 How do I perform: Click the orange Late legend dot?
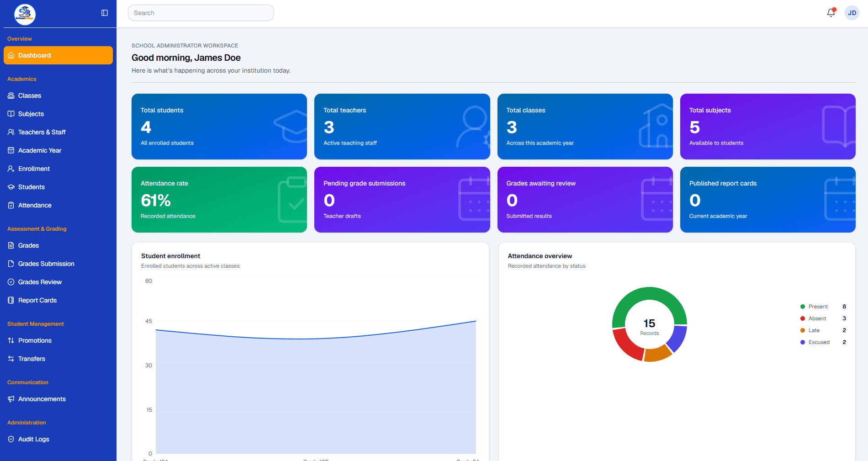(x=803, y=330)
